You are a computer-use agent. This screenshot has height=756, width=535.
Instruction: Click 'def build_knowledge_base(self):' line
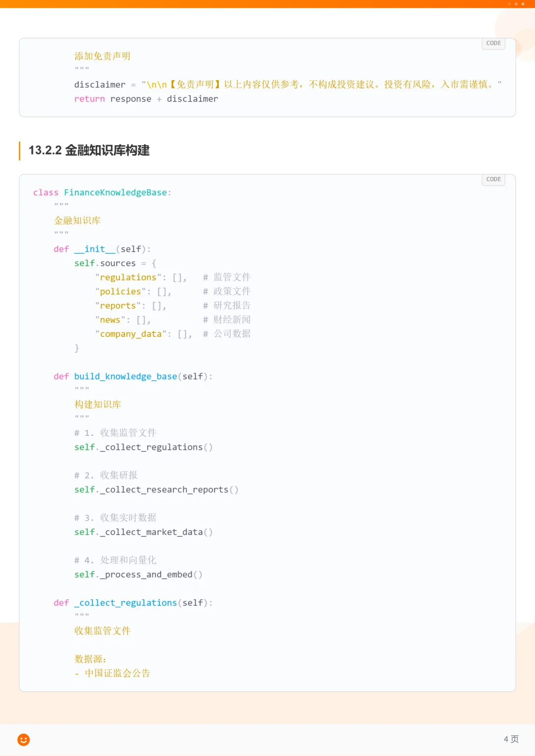click(x=133, y=377)
